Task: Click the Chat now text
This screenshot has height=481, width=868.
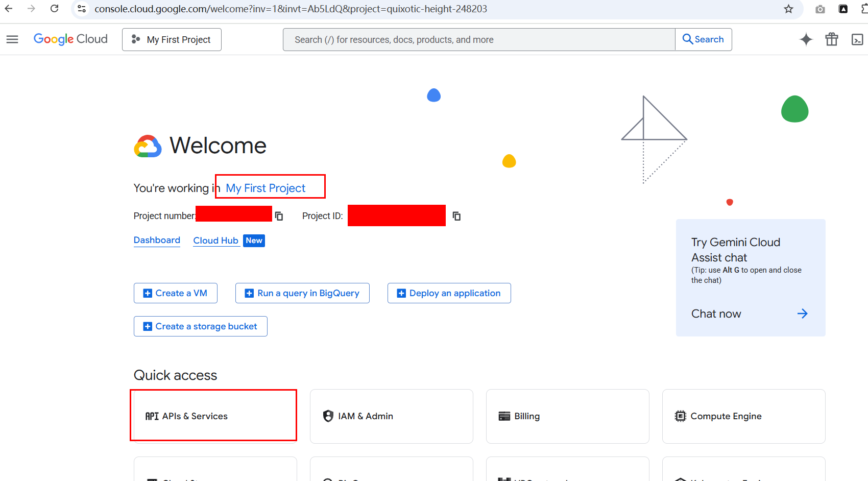Action: tap(716, 314)
